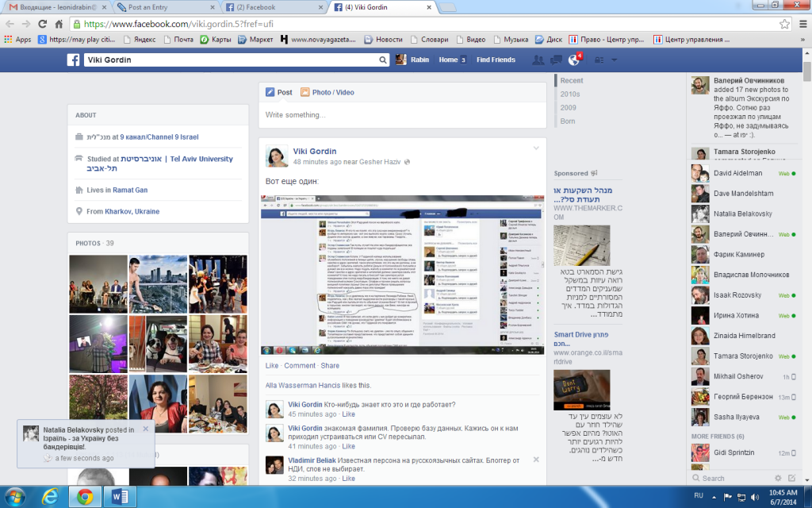Click Write something text field
Viewport: 812px width, 508px height.
point(402,115)
